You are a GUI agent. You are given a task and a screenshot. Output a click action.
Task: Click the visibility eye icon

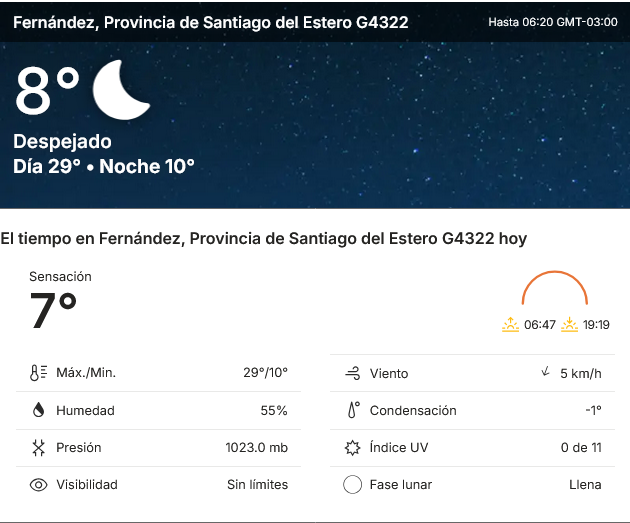(39, 485)
